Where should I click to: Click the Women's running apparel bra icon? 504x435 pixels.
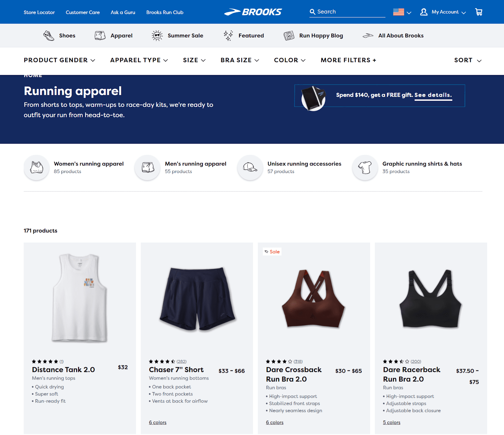click(x=37, y=168)
